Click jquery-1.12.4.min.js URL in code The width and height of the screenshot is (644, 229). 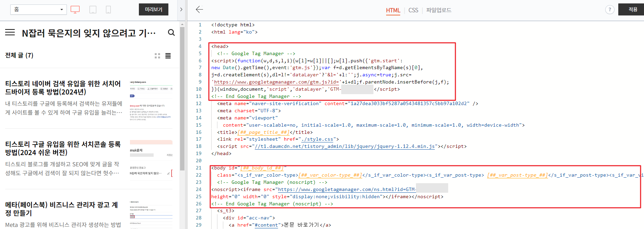click(345, 146)
